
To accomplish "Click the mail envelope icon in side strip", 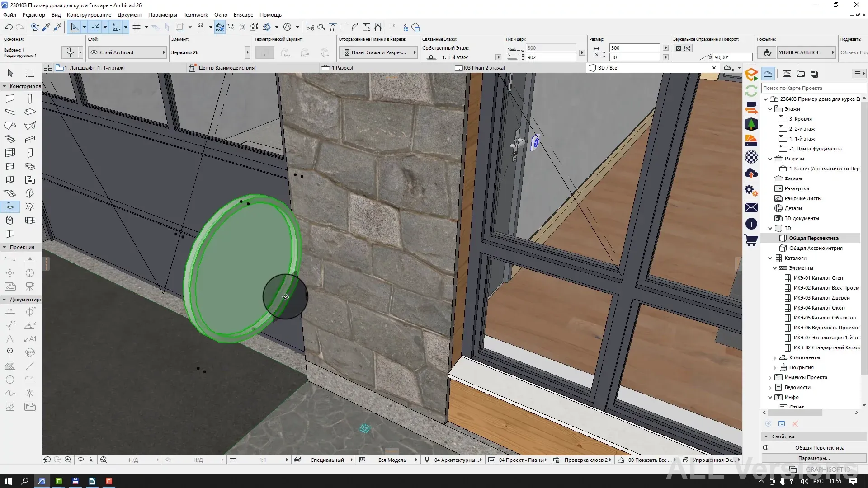I will 751,207.
